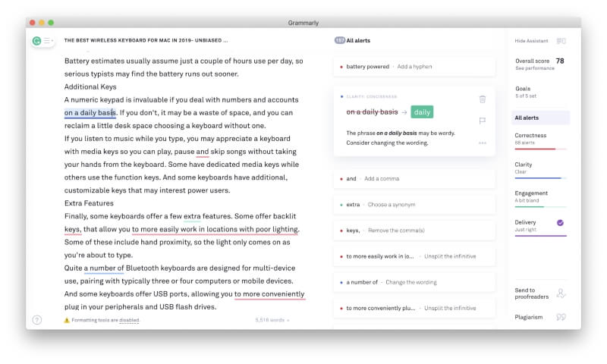Click the trash icon to dismiss alert
This screenshot has width=607, height=364.
pyautogui.click(x=483, y=99)
